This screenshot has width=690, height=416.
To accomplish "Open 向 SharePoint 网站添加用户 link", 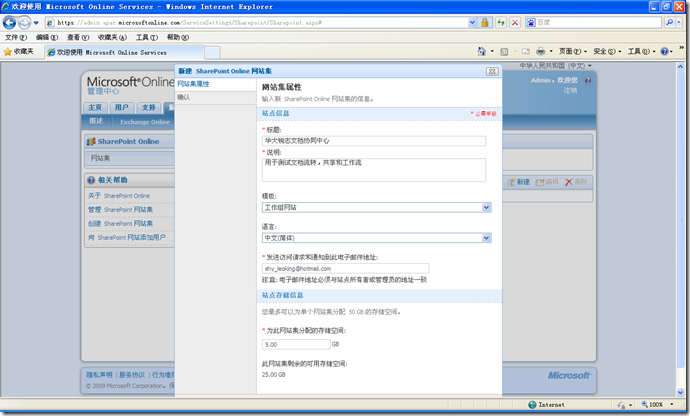I will [127, 238].
